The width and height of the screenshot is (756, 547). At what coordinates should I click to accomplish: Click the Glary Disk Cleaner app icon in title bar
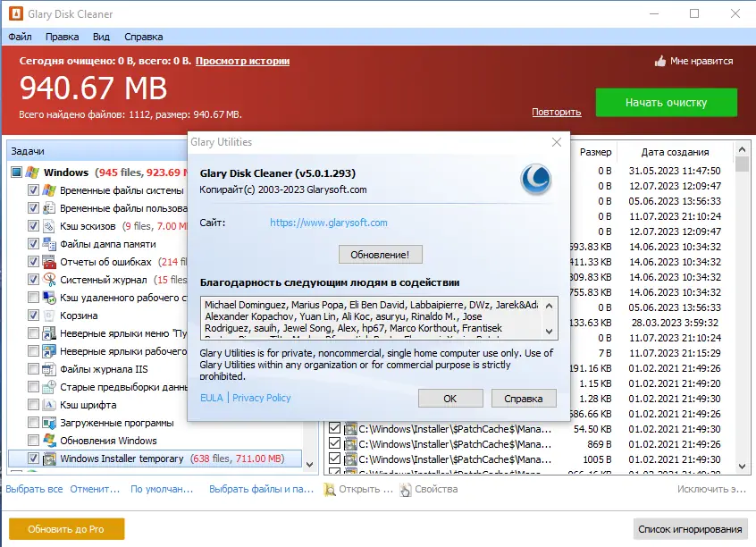coord(15,13)
